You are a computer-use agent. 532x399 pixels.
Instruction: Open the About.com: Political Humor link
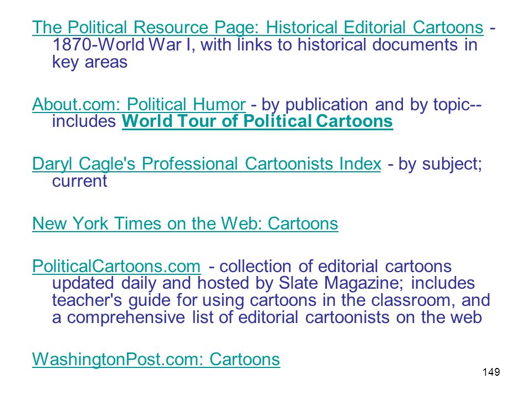tap(139, 104)
